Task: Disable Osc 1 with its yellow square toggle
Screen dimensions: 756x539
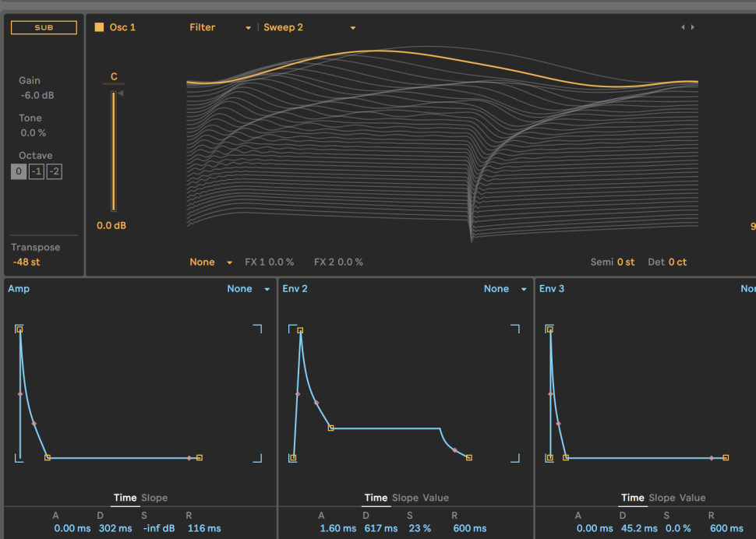Action: 99,27
